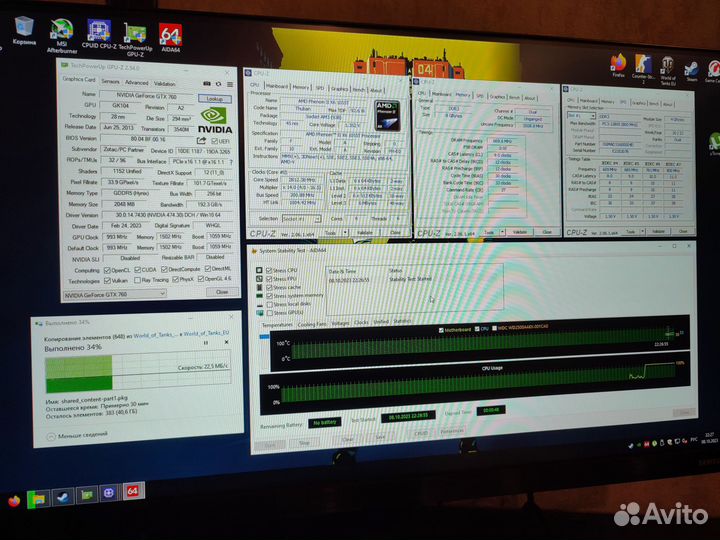The image size is (720, 540).
Task: Open the World of Tanks EU desktop shortcut
Action: (x=668, y=71)
